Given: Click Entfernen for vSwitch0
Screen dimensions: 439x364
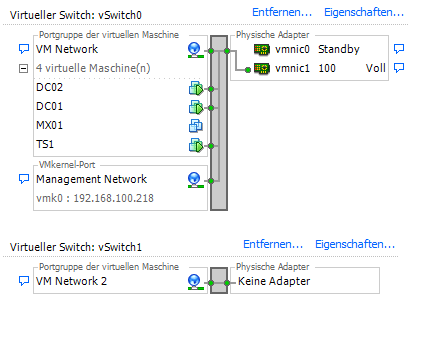Looking at the screenshot, I should click(282, 12).
